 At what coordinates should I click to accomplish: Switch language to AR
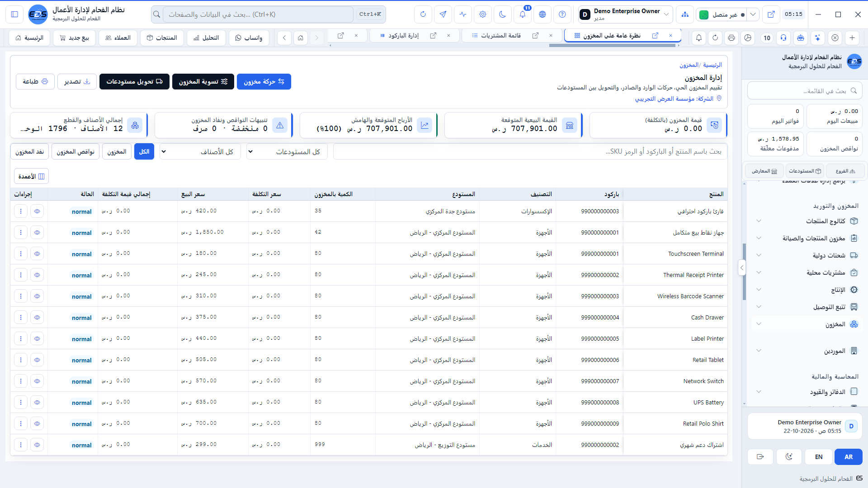849,457
